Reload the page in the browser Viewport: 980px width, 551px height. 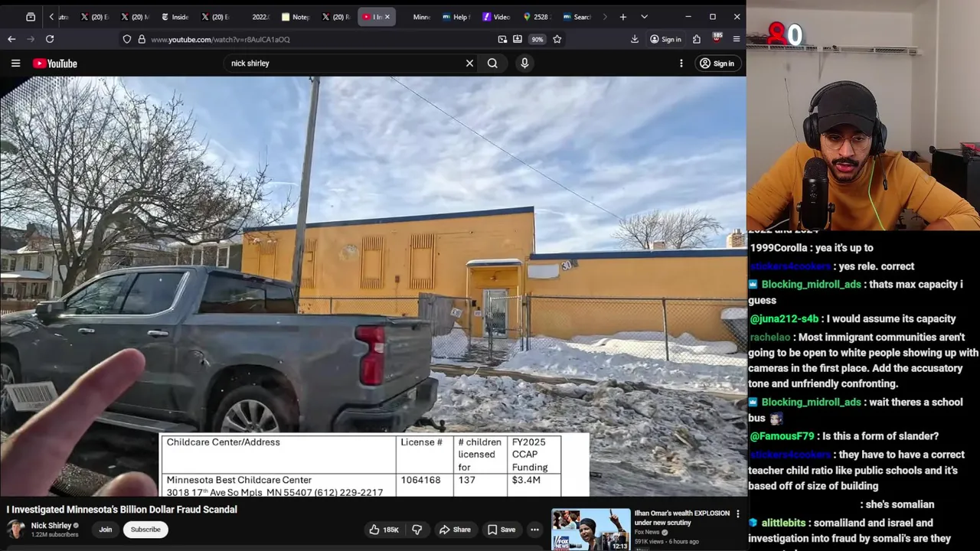[x=50, y=39]
